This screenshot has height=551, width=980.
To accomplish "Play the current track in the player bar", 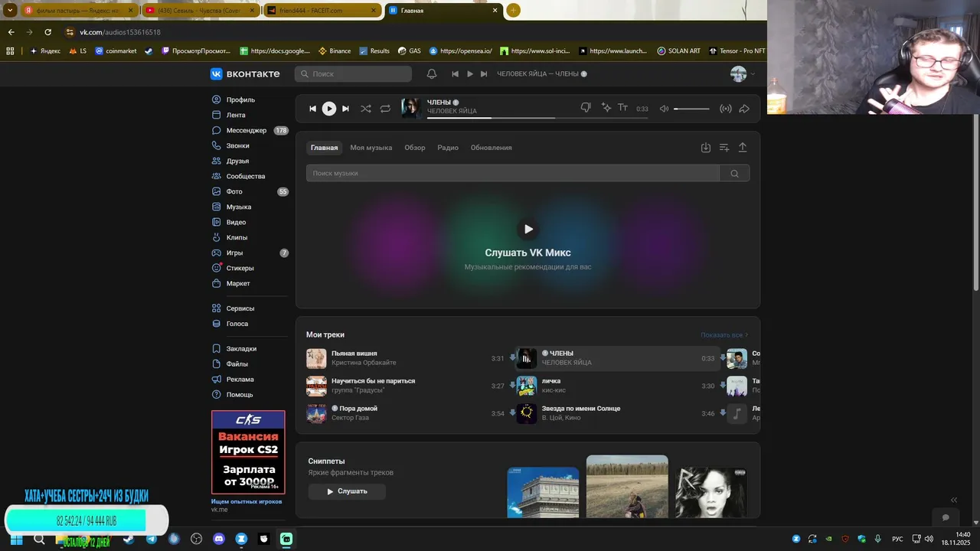I will point(328,109).
